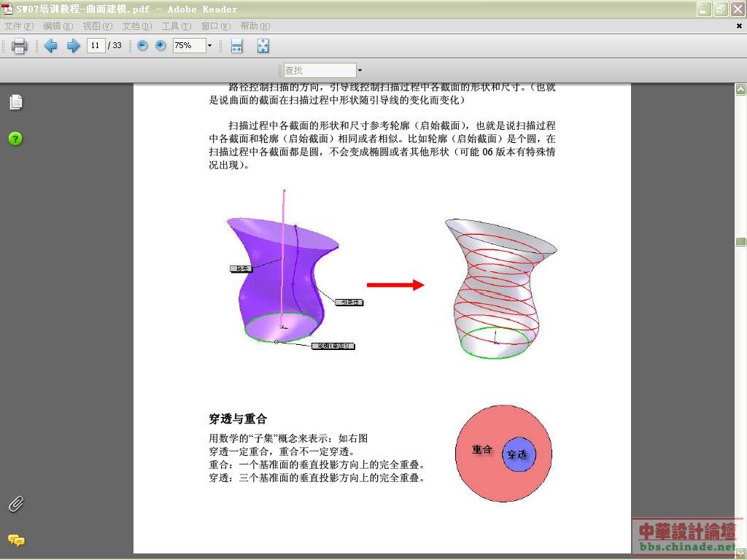The width and height of the screenshot is (747, 560).
Task: Open the find options dropdown arrow
Action: [x=360, y=71]
